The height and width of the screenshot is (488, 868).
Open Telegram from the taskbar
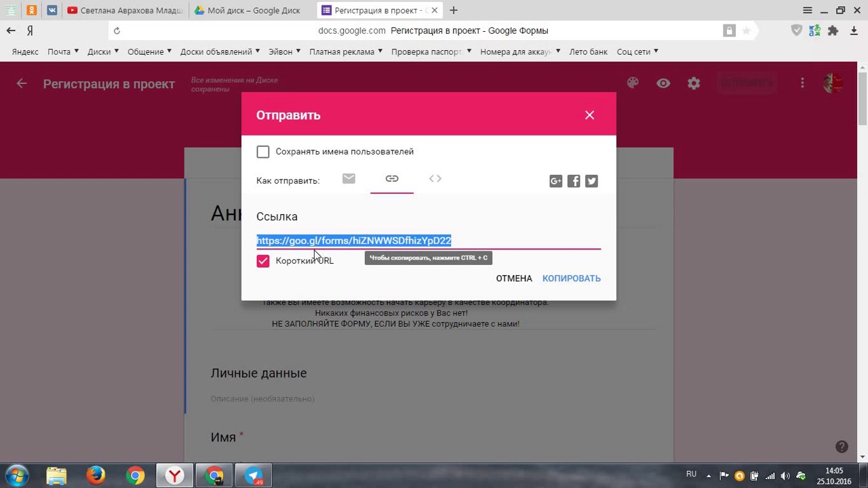[x=254, y=476]
